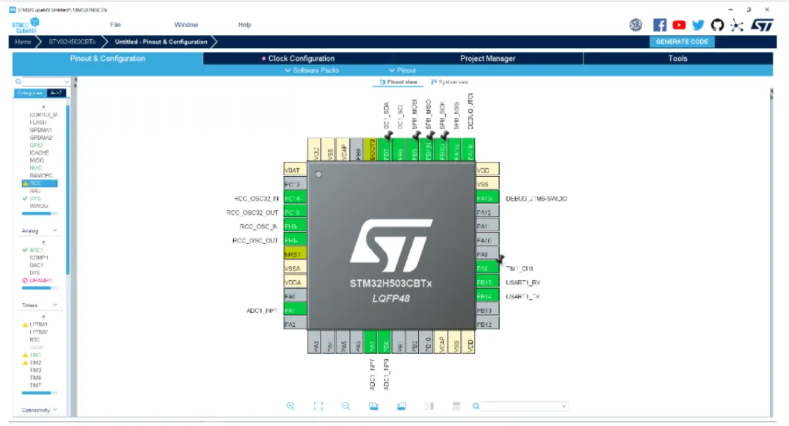
Task: Click the split vertical view icon
Action: [429, 406]
